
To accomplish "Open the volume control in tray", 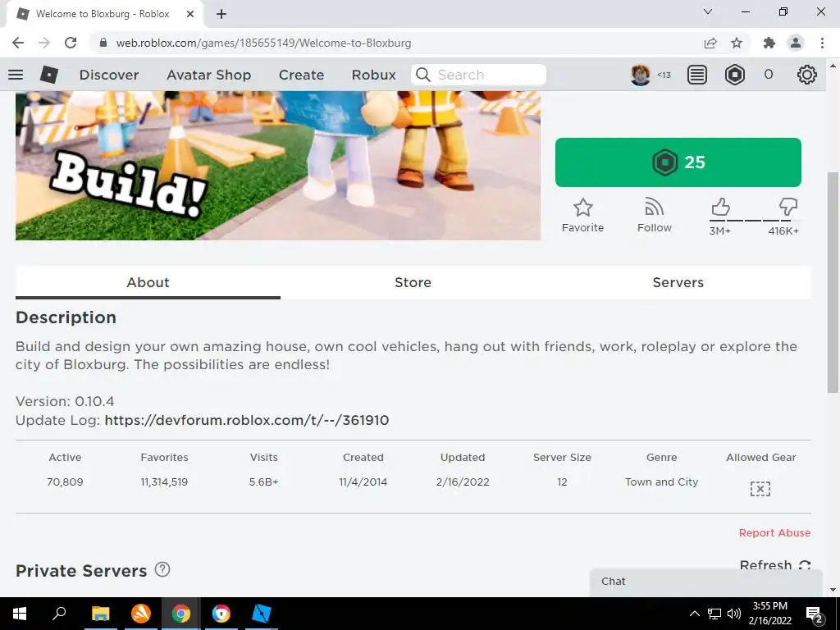I will point(734,614).
